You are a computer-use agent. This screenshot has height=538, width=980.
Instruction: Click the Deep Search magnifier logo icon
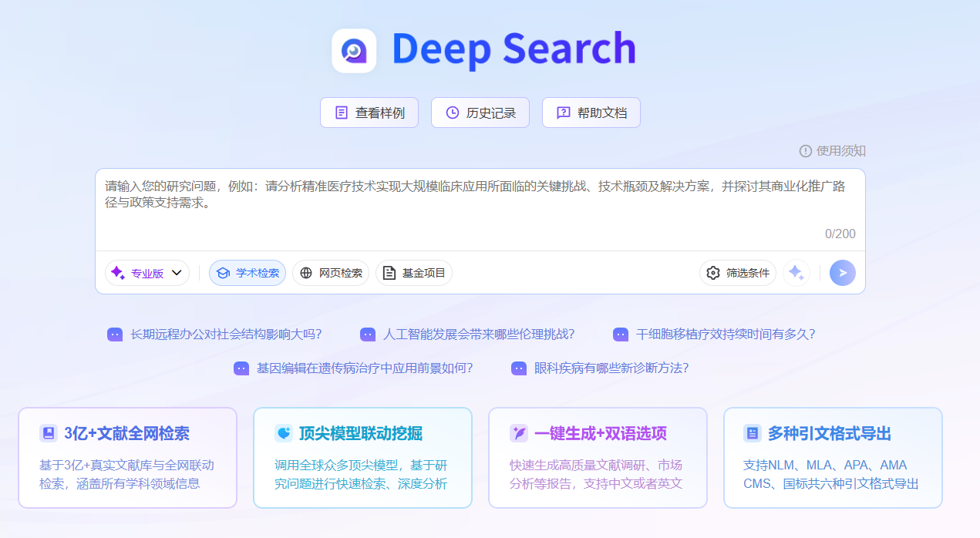354,49
